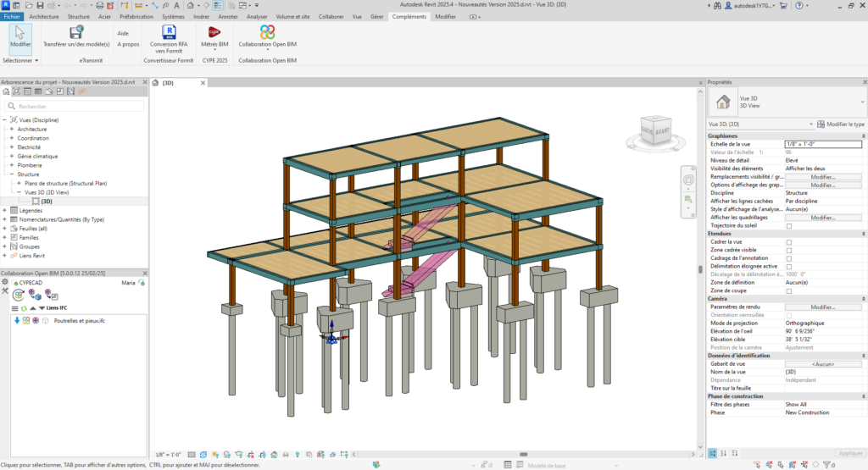868x470 pixels.
Task: Open the Annoter ribbon tab
Action: tap(228, 16)
